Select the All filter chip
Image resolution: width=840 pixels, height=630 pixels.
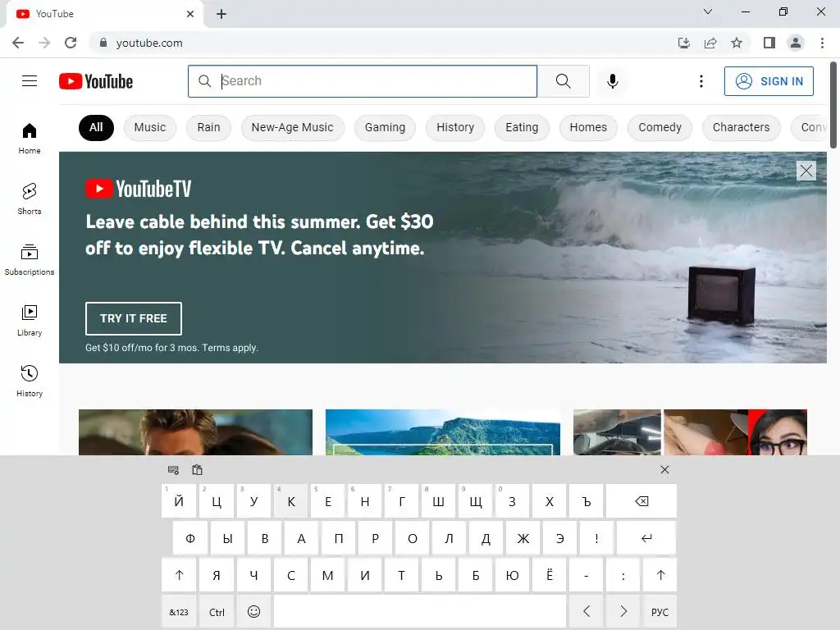pos(97,127)
